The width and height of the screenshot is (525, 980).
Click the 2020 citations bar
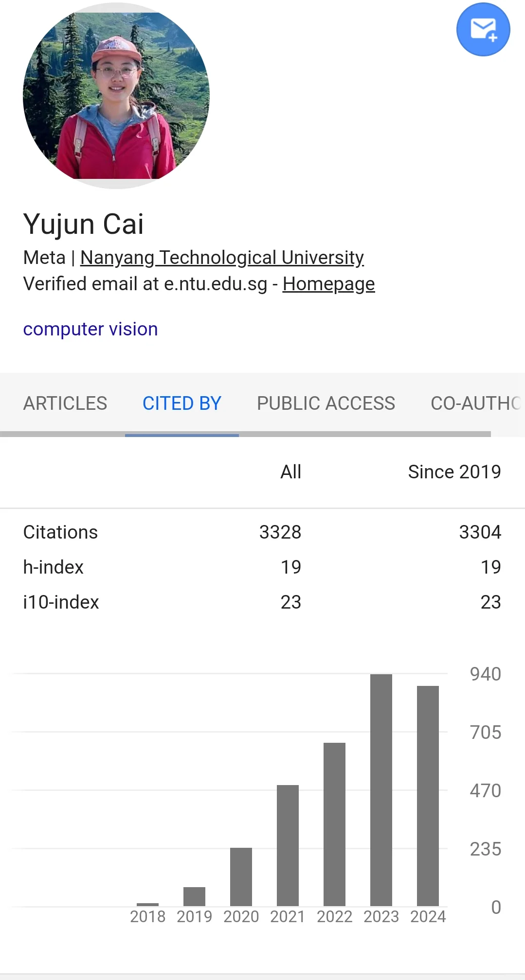click(x=241, y=876)
